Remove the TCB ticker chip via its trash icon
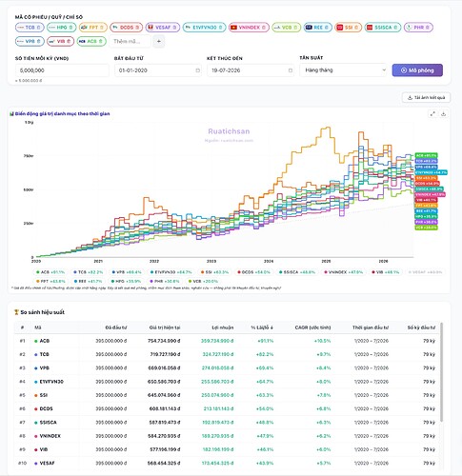462x476 pixels. tap(39, 28)
